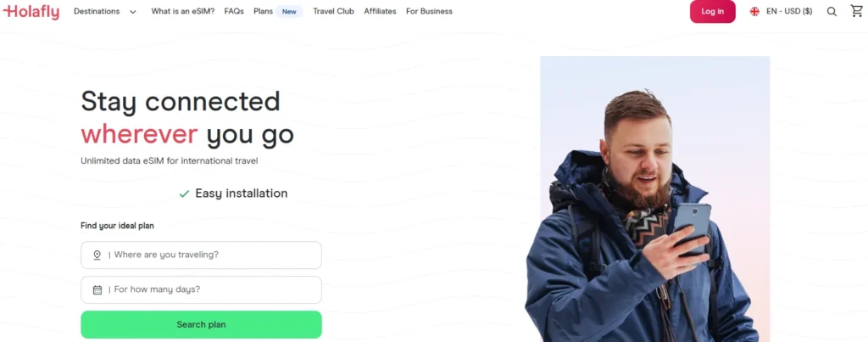868x342 pixels.
Task: Click the calendar icon in days field
Action: pyautogui.click(x=97, y=290)
